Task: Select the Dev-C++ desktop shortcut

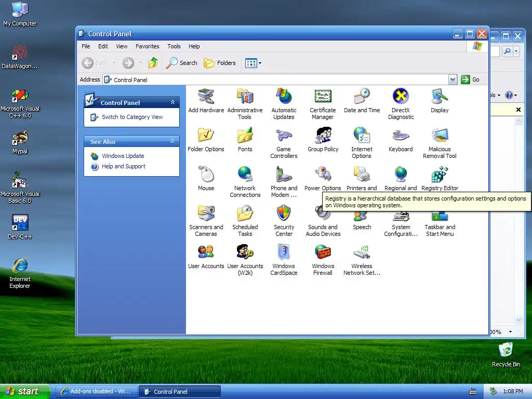Action: pyautogui.click(x=20, y=227)
